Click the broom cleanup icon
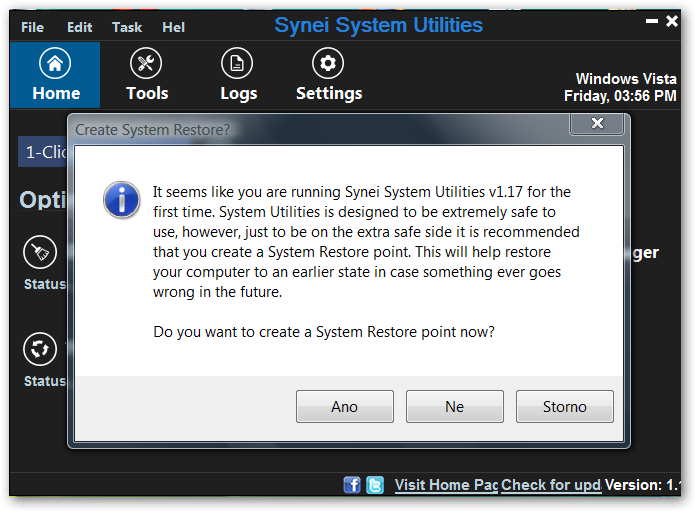 point(40,252)
